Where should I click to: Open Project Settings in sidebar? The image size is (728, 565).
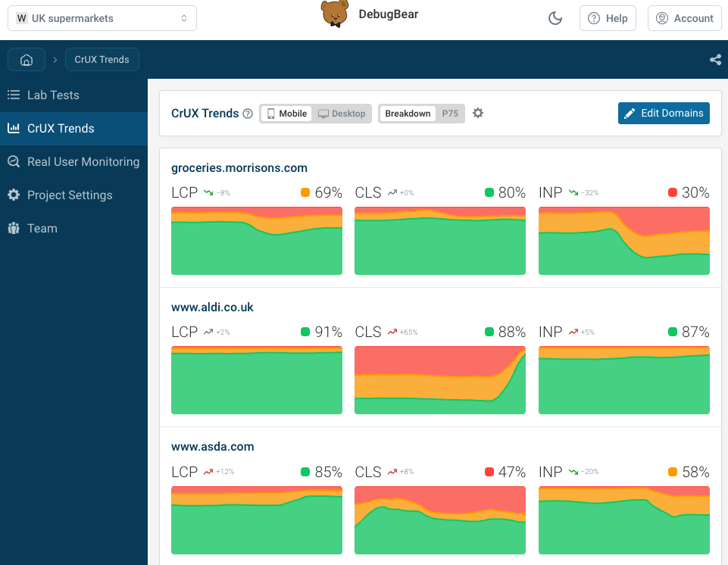(x=73, y=195)
